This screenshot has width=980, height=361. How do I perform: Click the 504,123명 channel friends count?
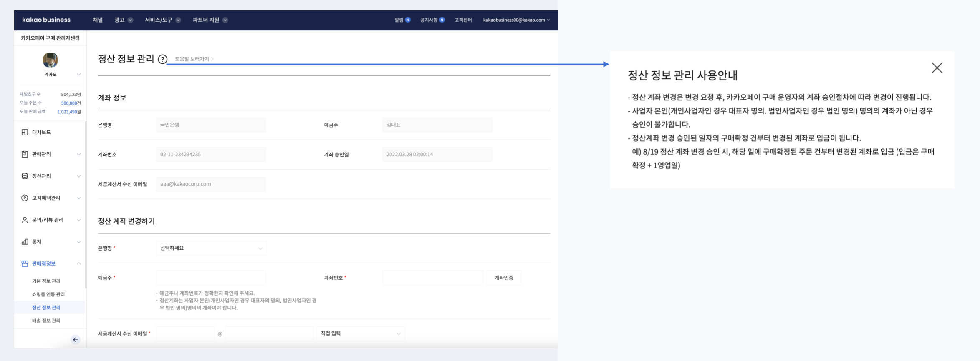(x=71, y=95)
